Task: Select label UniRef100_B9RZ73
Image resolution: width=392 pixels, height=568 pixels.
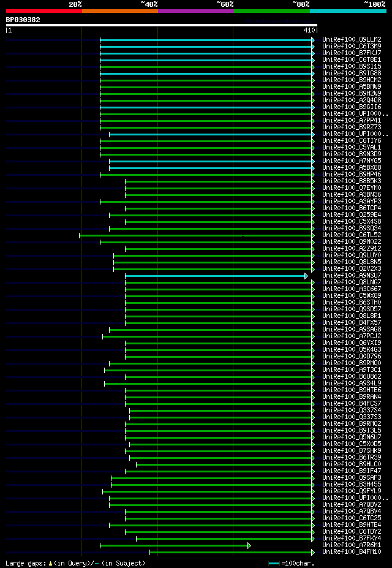Action: coord(352,127)
